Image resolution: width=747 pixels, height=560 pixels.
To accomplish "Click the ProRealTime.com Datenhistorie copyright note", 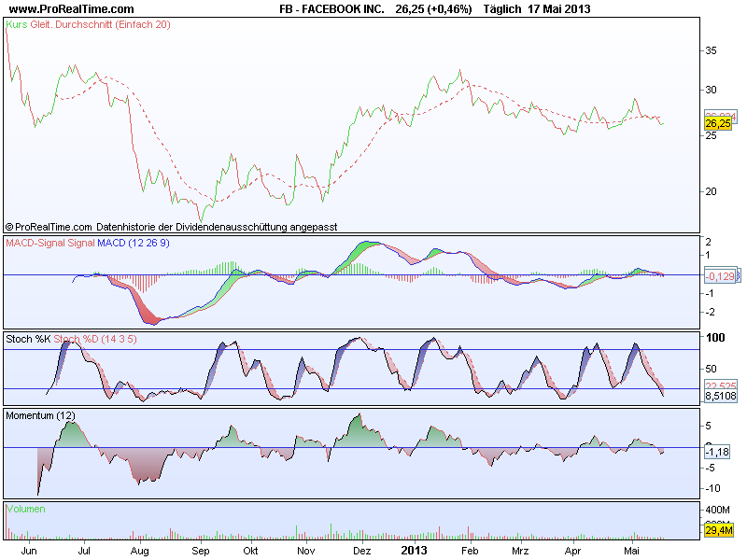I will click(172, 227).
